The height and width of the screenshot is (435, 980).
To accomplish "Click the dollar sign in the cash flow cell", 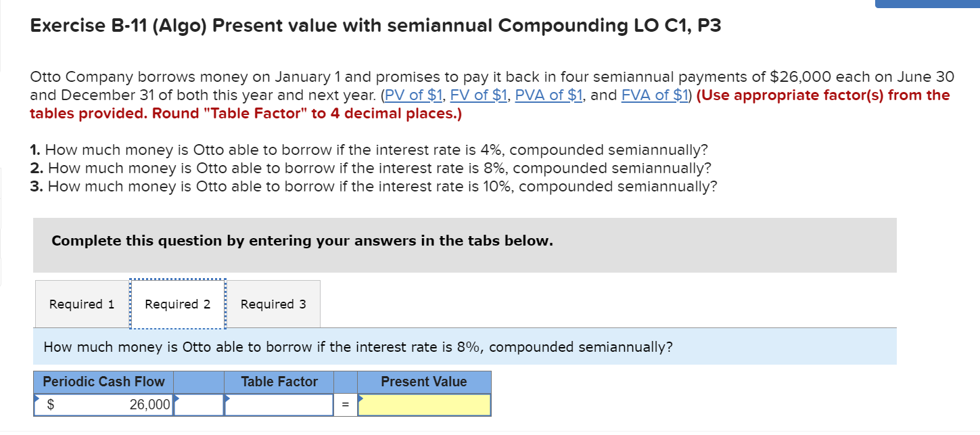I will click(x=51, y=404).
